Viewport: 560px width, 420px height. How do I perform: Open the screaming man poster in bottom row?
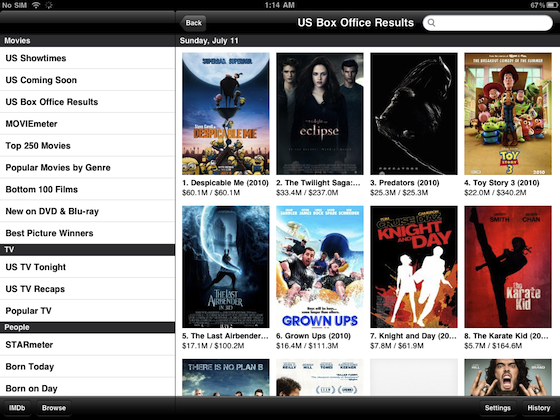[508, 377]
